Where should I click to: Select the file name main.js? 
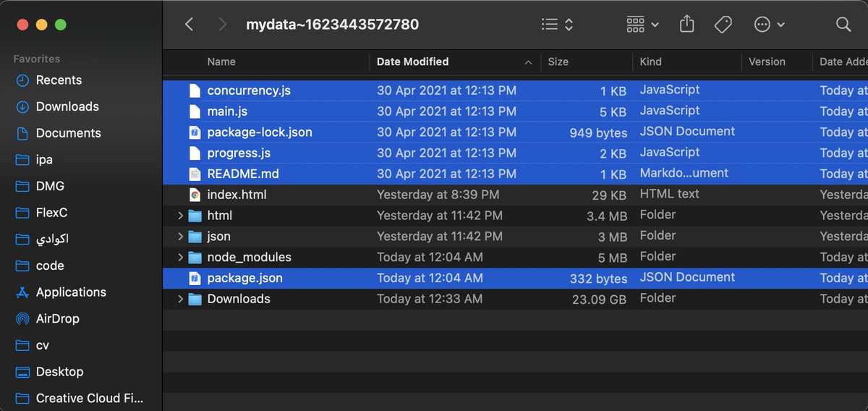coord(227,111)
